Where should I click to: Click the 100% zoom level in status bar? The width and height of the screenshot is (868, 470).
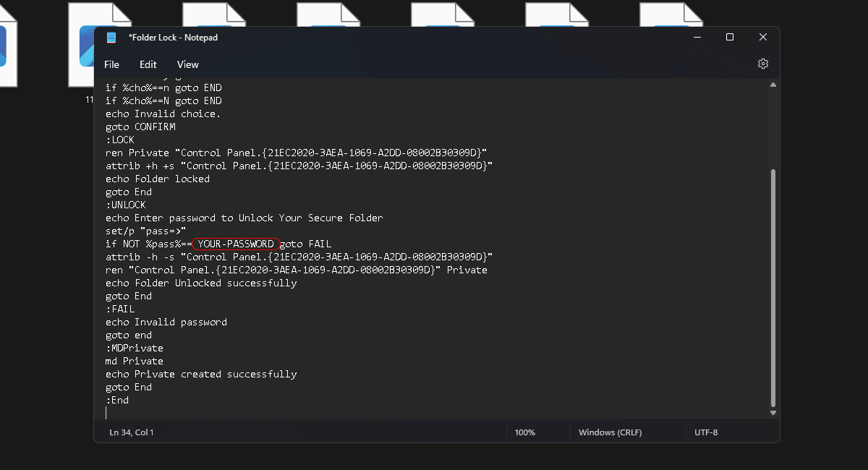(524, 432)
